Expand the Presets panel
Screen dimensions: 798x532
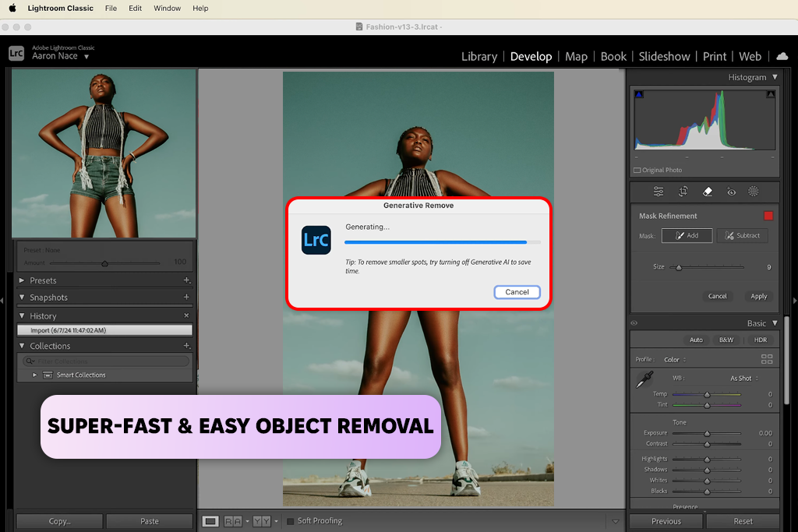pos(22,280)
